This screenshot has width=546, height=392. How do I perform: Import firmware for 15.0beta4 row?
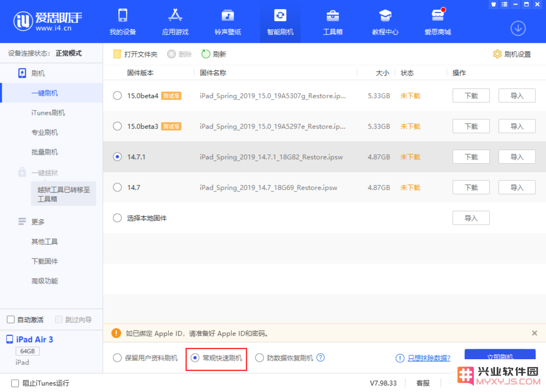pos(517,96)
